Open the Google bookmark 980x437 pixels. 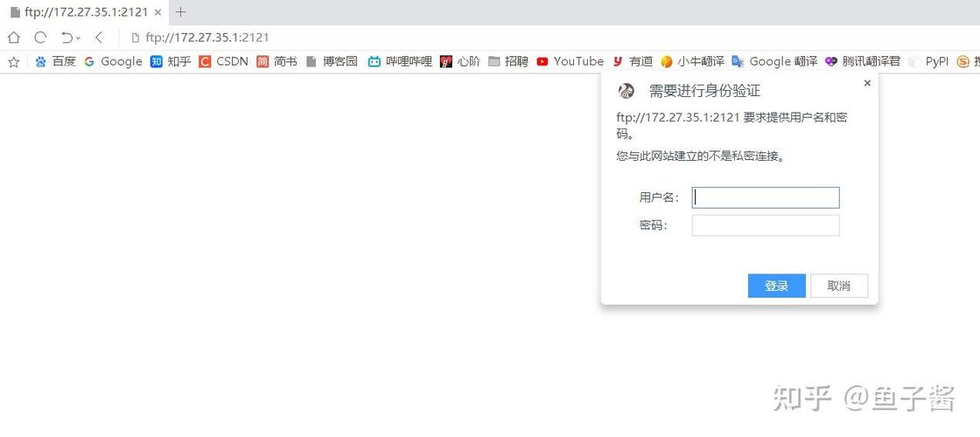(113, 61)
